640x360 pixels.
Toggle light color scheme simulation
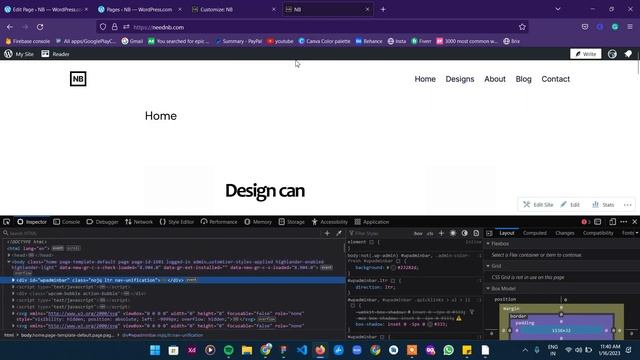coord(453,233)
